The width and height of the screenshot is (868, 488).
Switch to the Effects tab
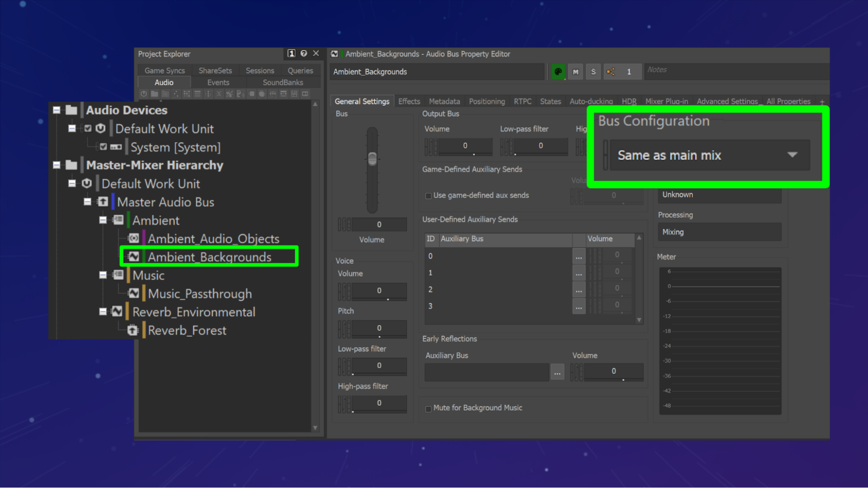tap(409, 101)
